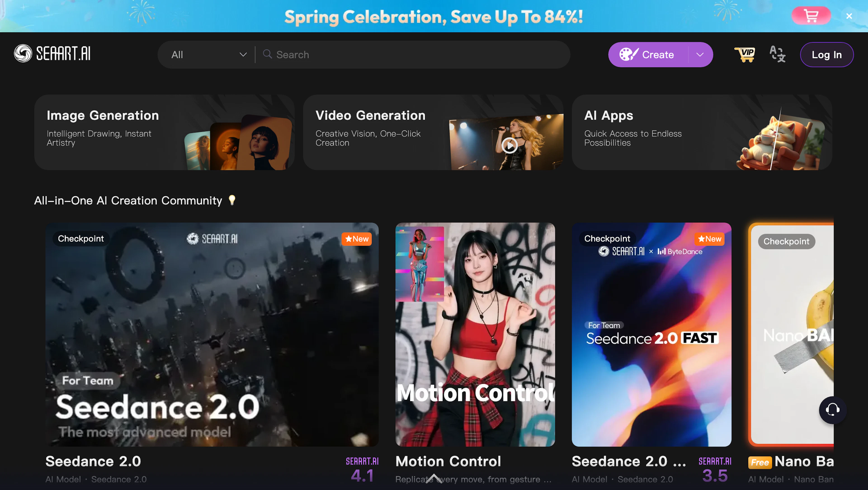Open the Image Generation card
This screenshot has height=490, width=868.
point(164,132)
